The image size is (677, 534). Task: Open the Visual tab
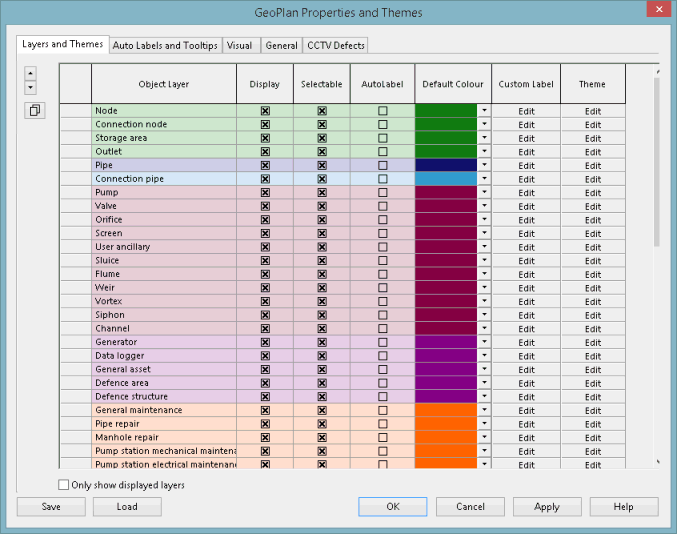(x=240, y=45)
